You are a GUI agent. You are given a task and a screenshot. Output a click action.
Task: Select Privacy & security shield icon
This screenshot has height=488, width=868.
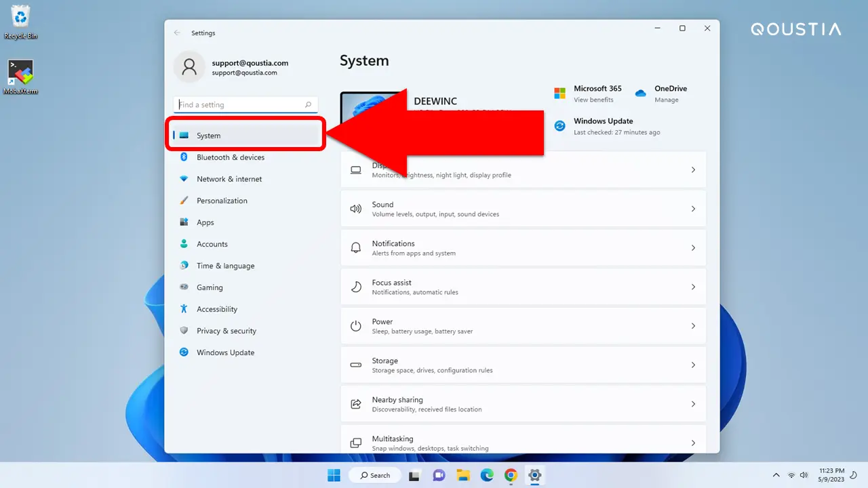184,331
